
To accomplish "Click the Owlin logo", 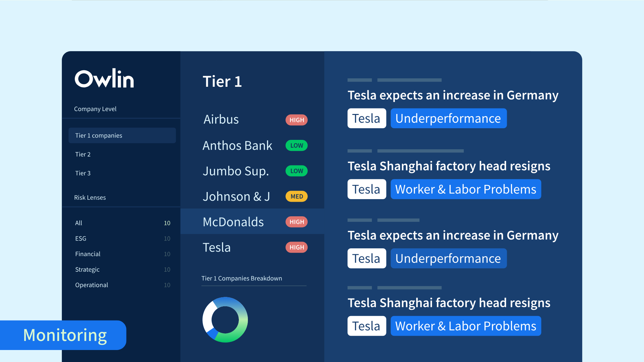I will coord(104,78).
